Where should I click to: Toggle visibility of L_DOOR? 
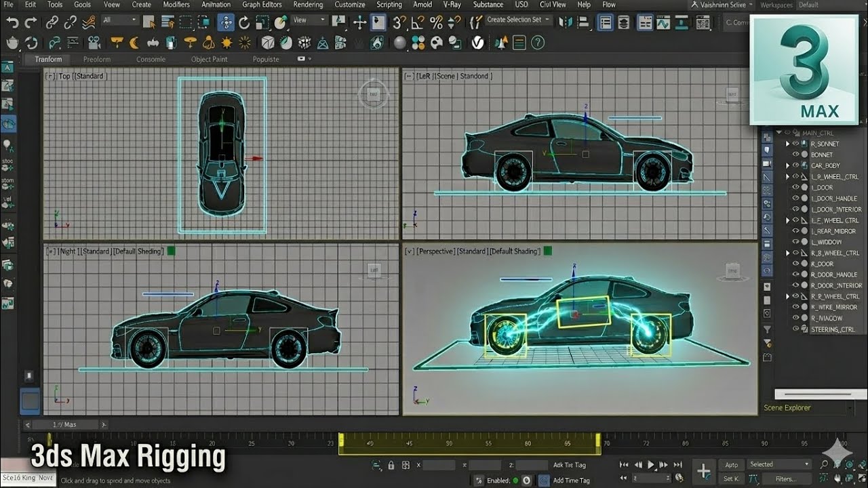pos(797,187)
